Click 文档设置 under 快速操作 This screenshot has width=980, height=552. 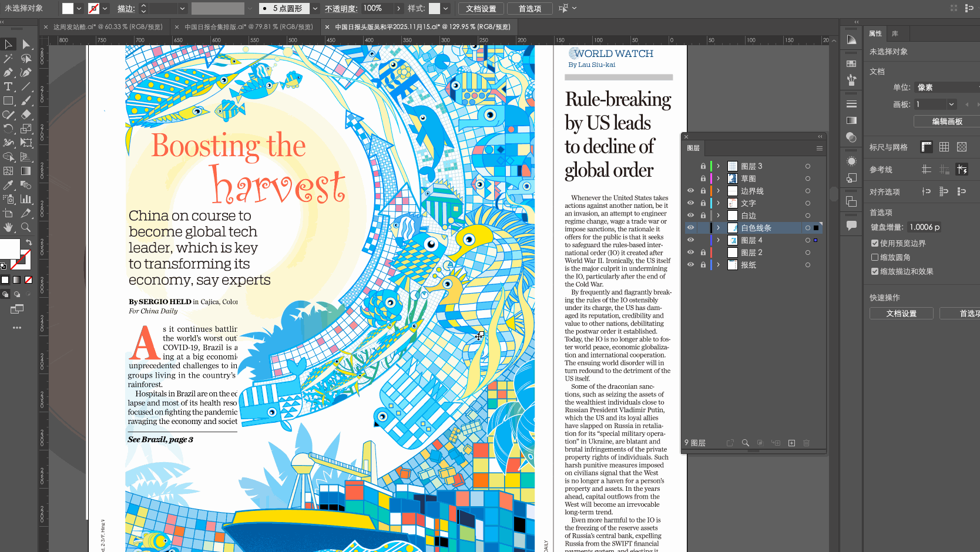pyautogui.click(x=901, y=314)
